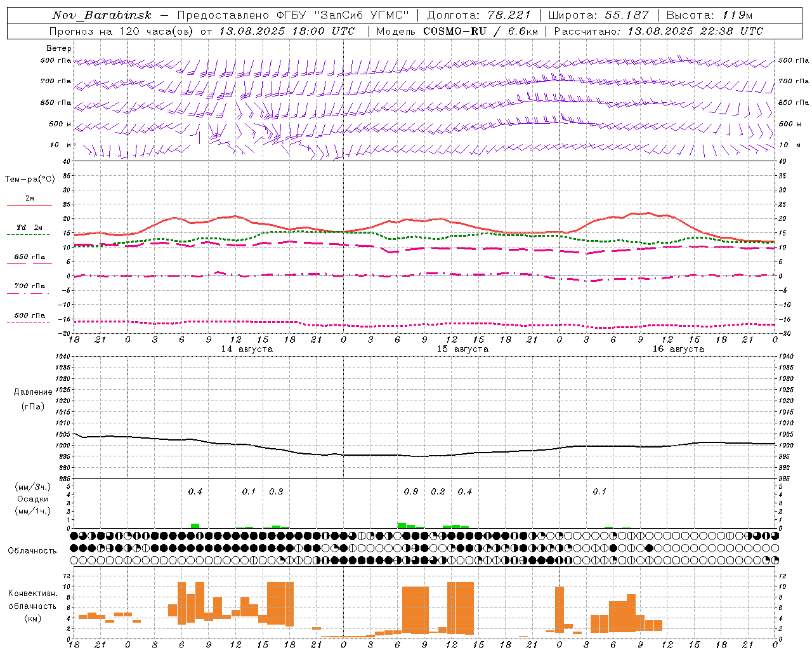Image resolution: width=812 pixels, height=650 pixels.
Task: Click the Рассчитано: 13.08.2025 22:38 UTC timestamp
Action: pos(658,31)
